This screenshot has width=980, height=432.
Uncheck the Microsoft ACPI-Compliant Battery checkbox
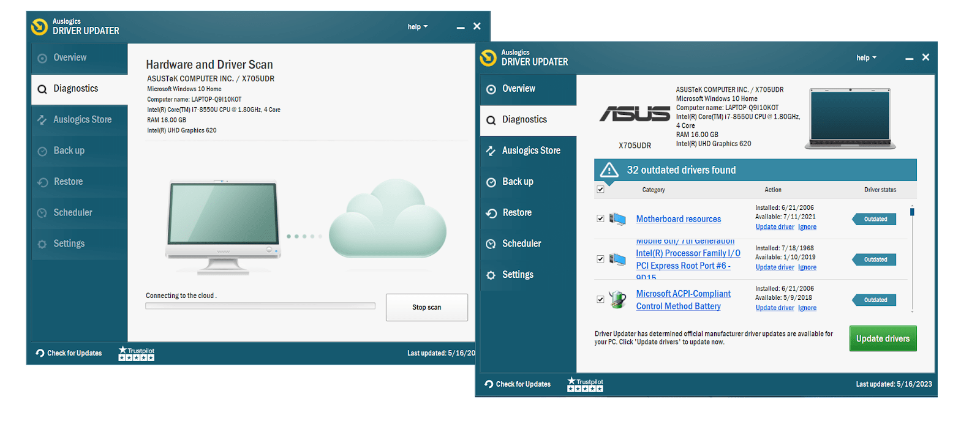coord(600,300)
